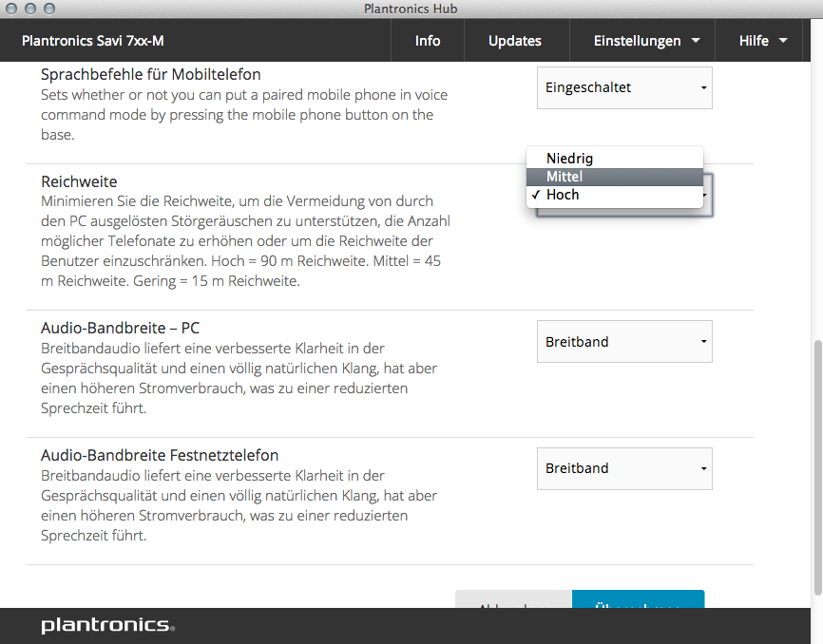The image size is (823, 644).
Task: Close the Plantronics Hub window
Action: 11,9
